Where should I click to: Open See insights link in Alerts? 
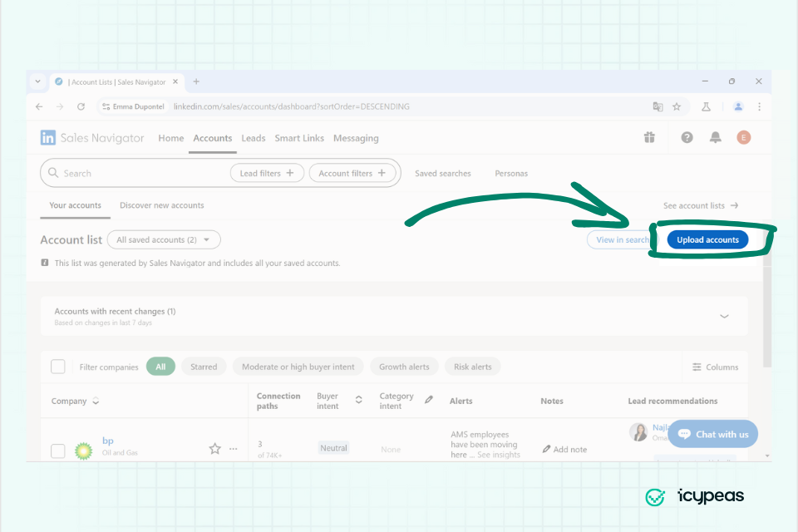pos(499,455)
